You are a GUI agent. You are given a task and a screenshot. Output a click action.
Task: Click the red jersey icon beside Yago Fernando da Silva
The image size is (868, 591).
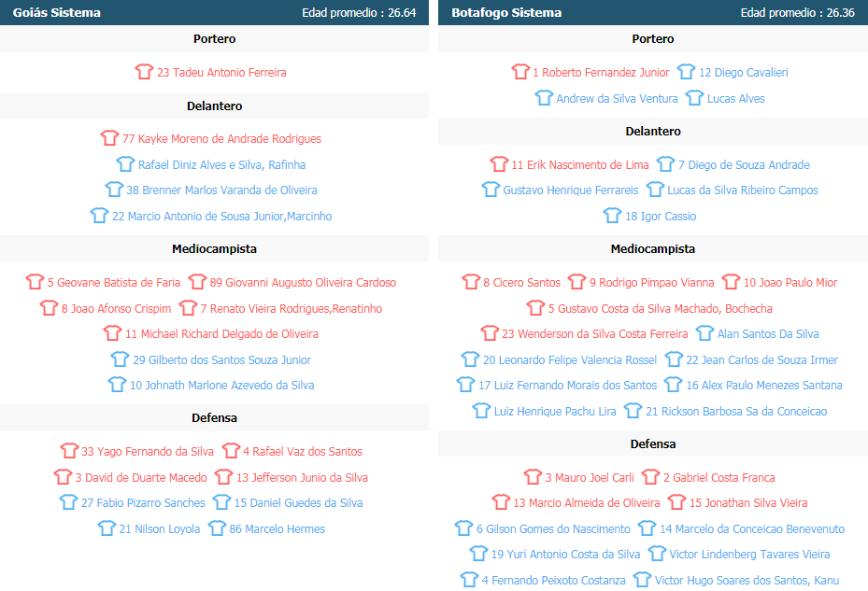tap(68, 450)
